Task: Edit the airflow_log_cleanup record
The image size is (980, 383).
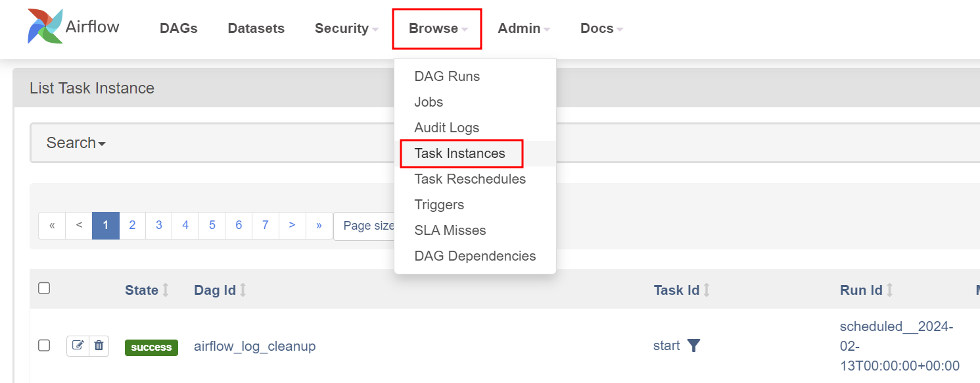Action: [x=78, y=345]
